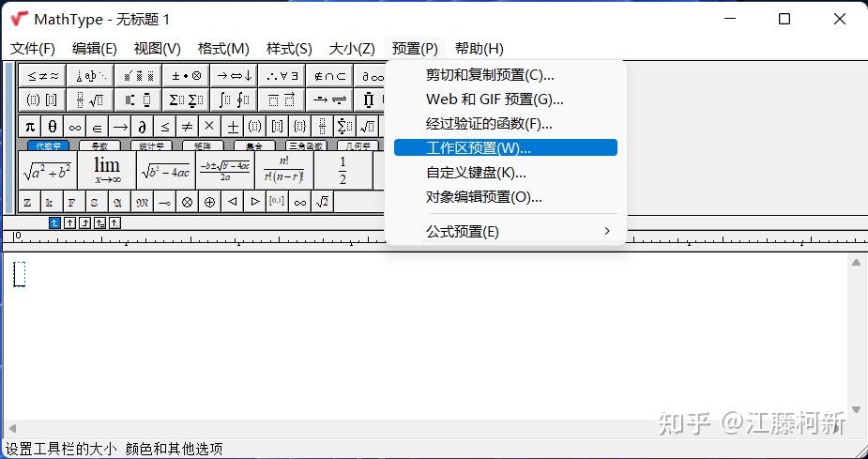
Task: Click the vertical scrollbar down arrow
Action: pos(856,410)
